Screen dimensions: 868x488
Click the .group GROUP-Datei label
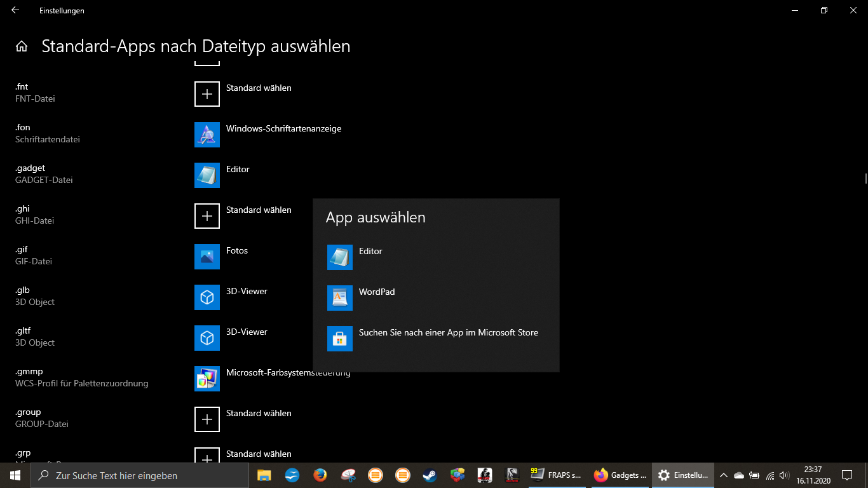[x=42, y=418]
